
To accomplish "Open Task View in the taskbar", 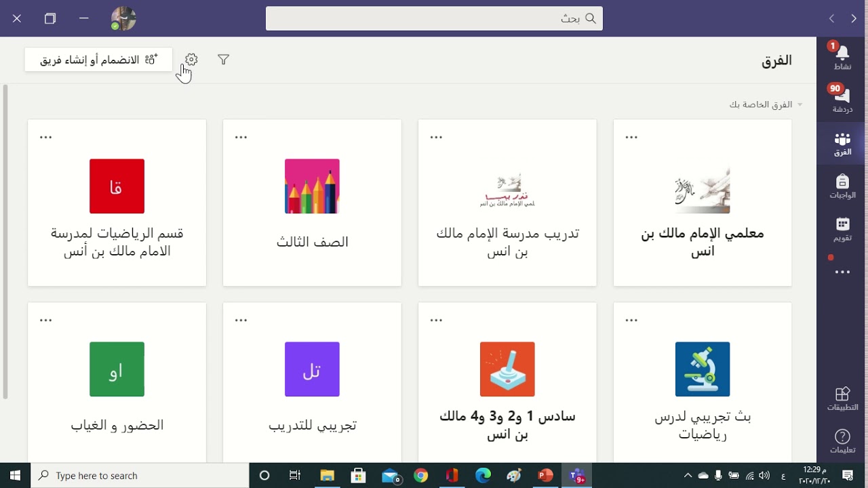I will (x=295, y=476).
